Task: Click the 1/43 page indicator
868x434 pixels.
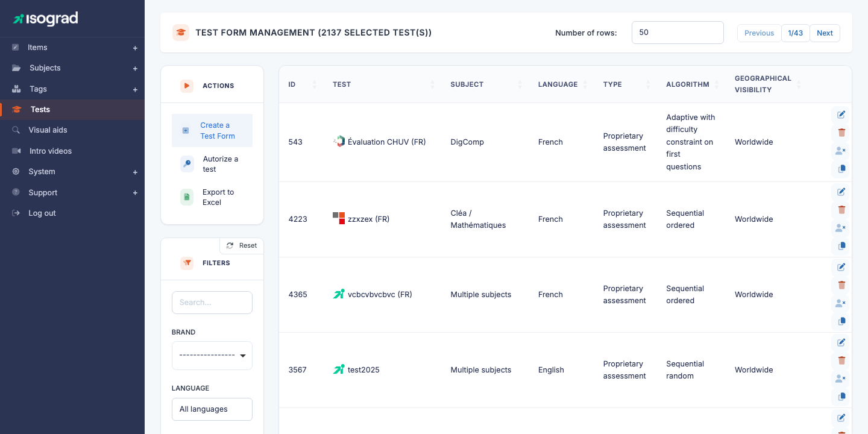Action: [795, 33]
